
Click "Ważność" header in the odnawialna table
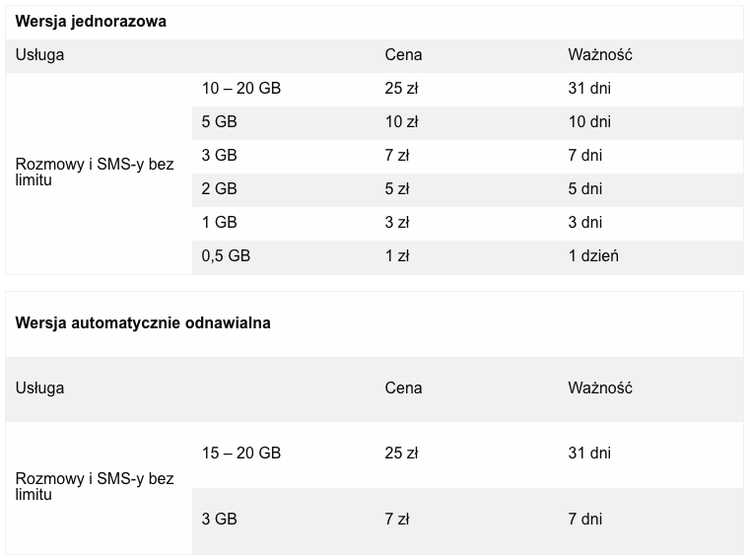coord(599,388)
